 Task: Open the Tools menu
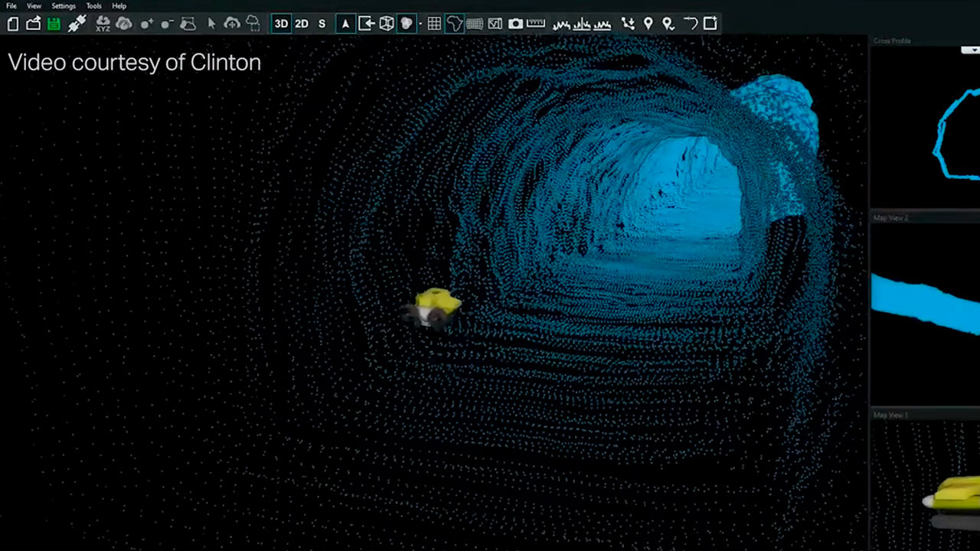[93, 6]
